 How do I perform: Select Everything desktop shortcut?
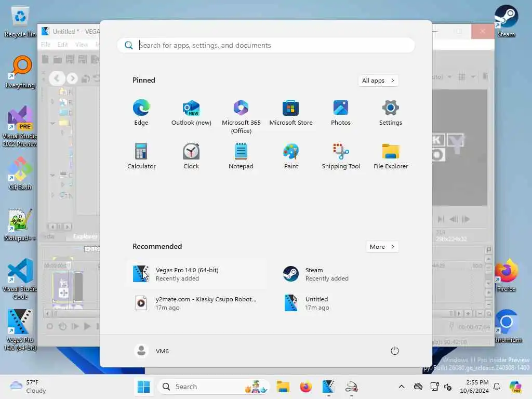point(20,72)
